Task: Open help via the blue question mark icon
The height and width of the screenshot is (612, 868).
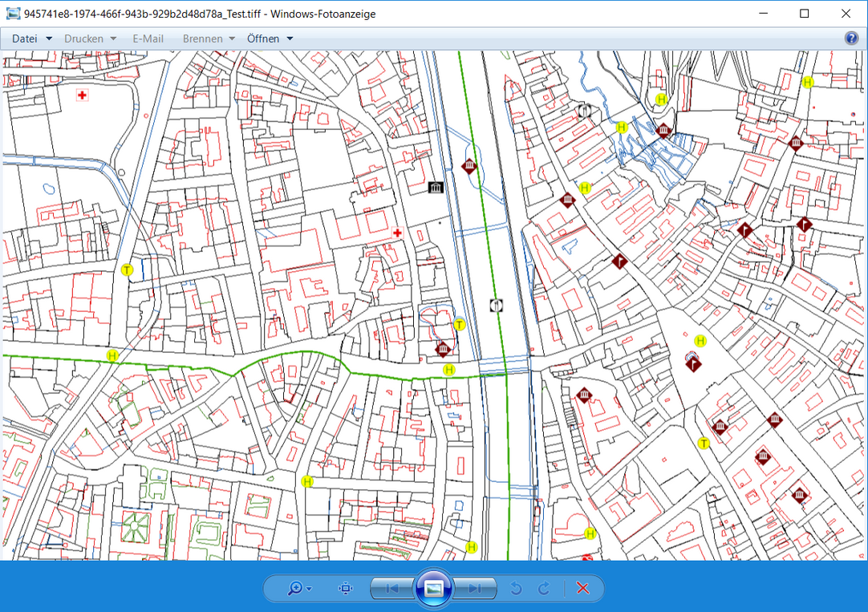Action: [850, 38]
